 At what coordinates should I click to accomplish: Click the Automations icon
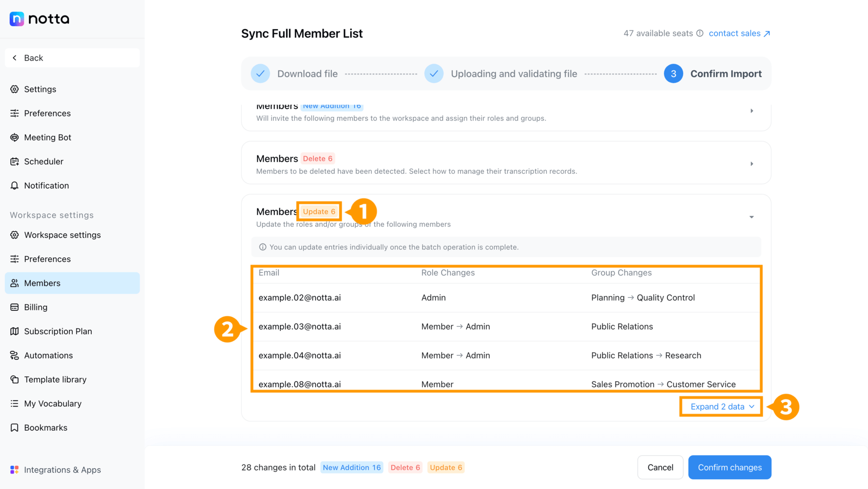pos(14,356)
